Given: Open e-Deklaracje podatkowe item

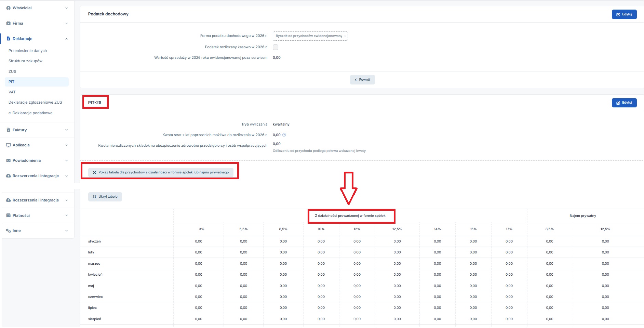Looking at the screenshot, I should 30,113.
